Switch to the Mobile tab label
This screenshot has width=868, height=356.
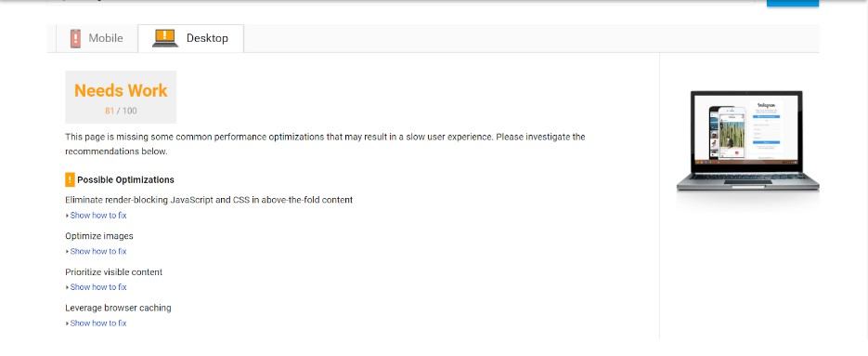tap(106, 38)
